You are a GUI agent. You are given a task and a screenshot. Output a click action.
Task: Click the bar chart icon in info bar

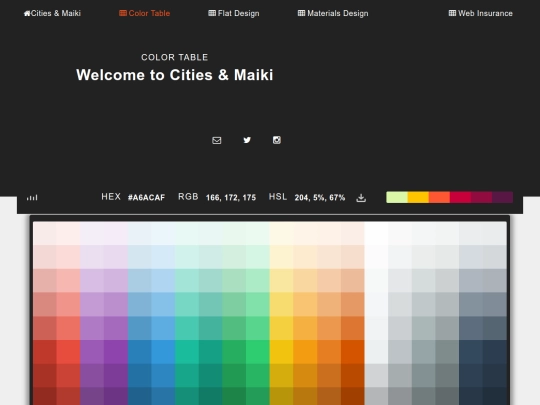click(32, 198)
